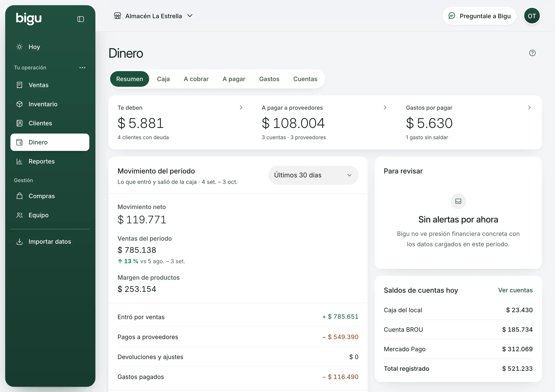
Task: Click the Pagos a proveedores row
Action: coord(238,337)
